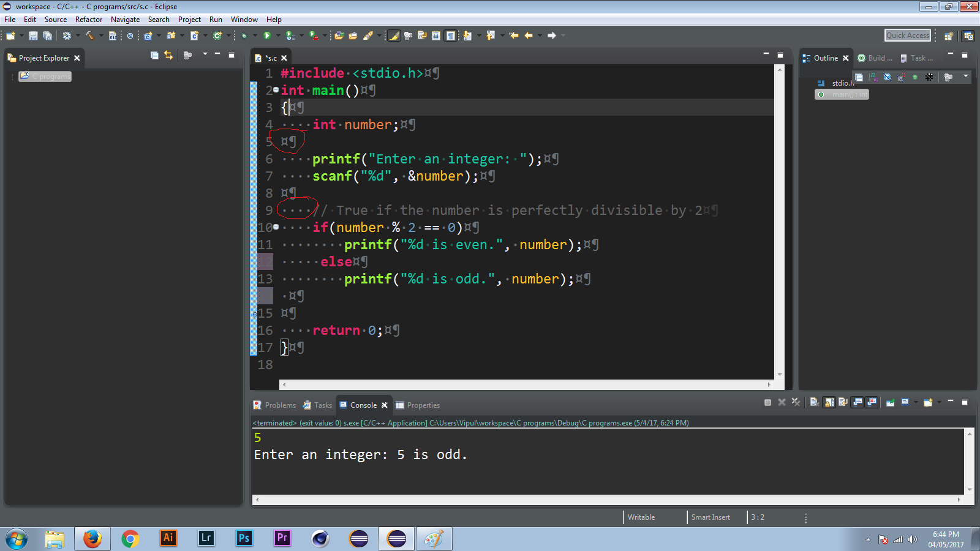Open the New icon dropdown arrow
980x551 pixels.
click(21, 36)
